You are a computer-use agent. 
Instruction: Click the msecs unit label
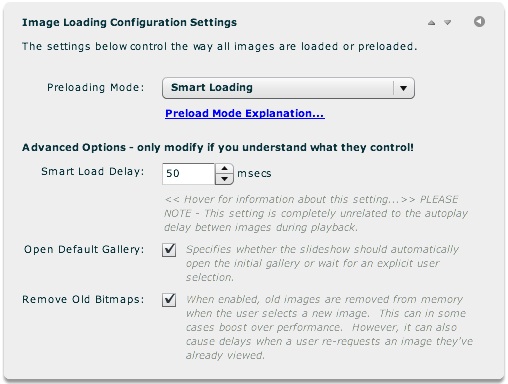[254, 173]
